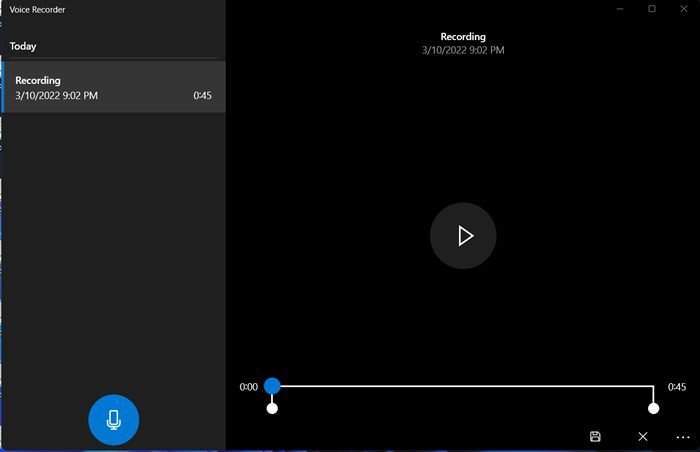Click the Voice Recorder window title
The width and height of the screenshot is (700, 452).
click(38, 9)
